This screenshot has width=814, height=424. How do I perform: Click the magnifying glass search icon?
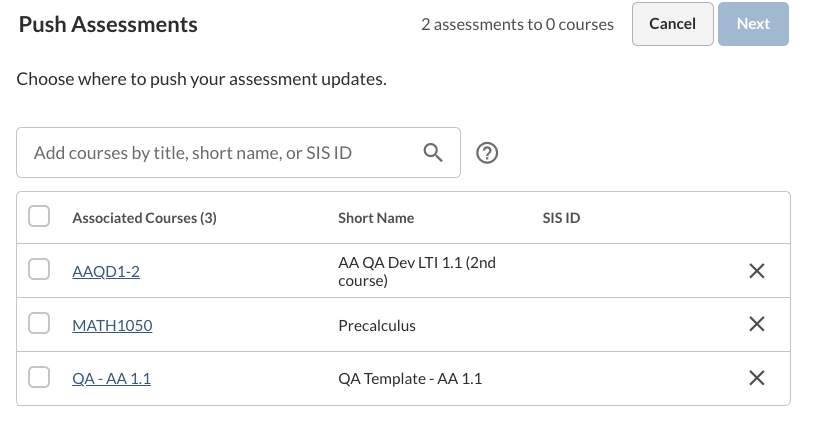tap(433, 153)
